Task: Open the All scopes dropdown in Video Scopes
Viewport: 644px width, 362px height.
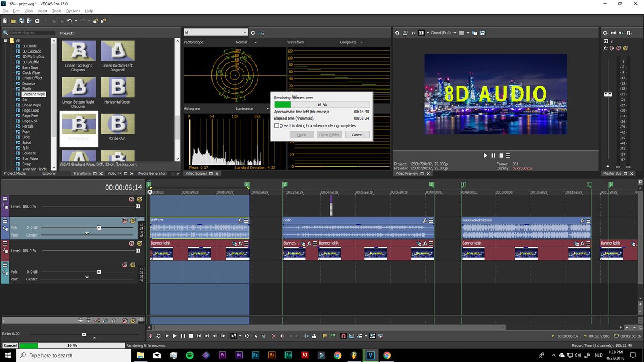Action: pos(215,33)
